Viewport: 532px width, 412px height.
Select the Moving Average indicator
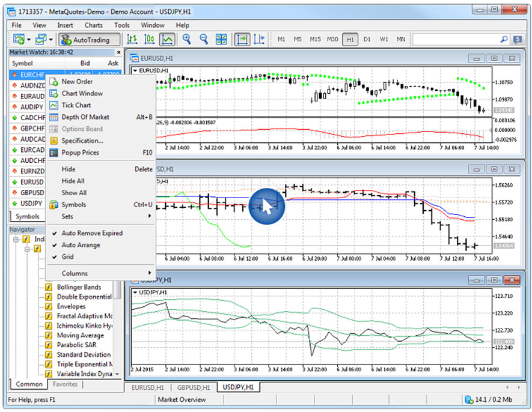pos(81,335)
